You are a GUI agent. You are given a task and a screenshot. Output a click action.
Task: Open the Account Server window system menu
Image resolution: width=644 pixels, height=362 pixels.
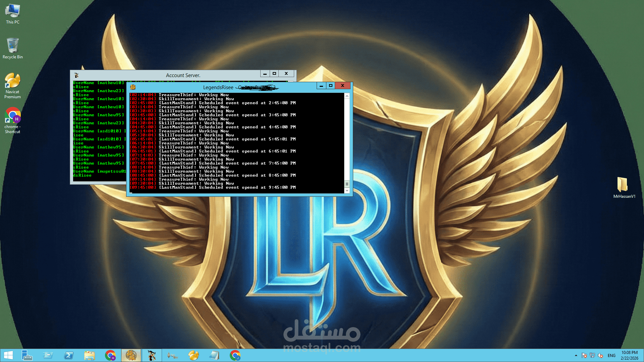click(x=76, y=75)
